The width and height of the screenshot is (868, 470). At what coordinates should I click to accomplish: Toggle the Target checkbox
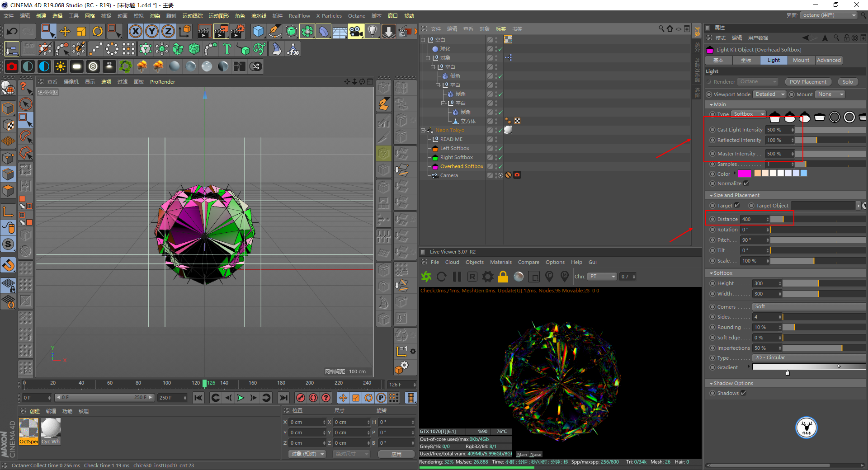[737, 205]
